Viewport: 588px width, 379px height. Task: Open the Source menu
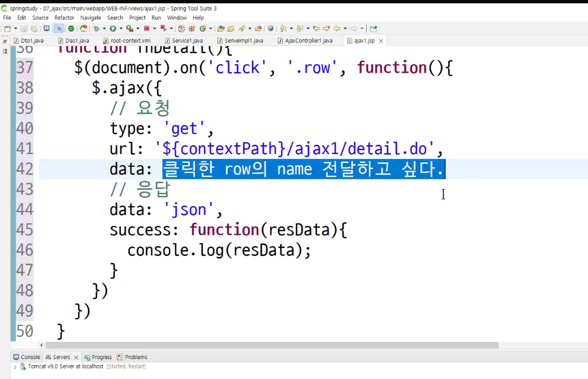coord(40,18)
